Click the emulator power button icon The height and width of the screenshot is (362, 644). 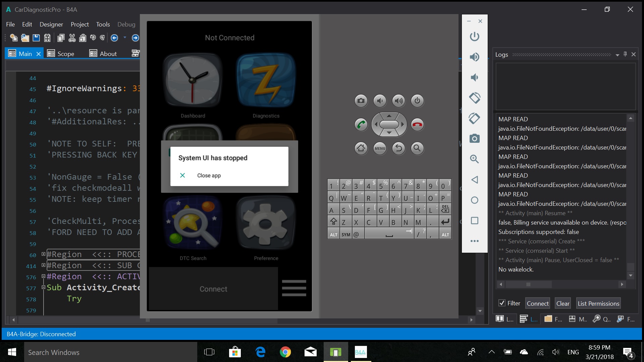click(x=474, y=37)
